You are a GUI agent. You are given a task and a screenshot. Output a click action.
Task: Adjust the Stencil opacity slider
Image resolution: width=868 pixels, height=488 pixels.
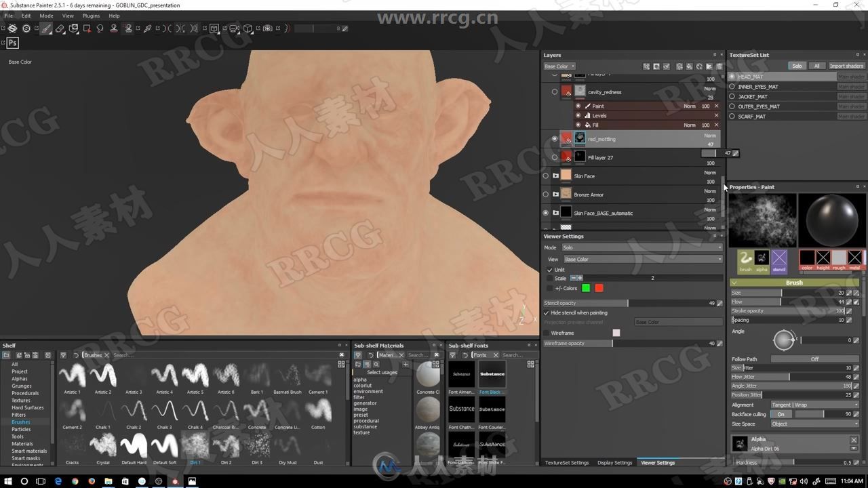[x=628, y=303]
